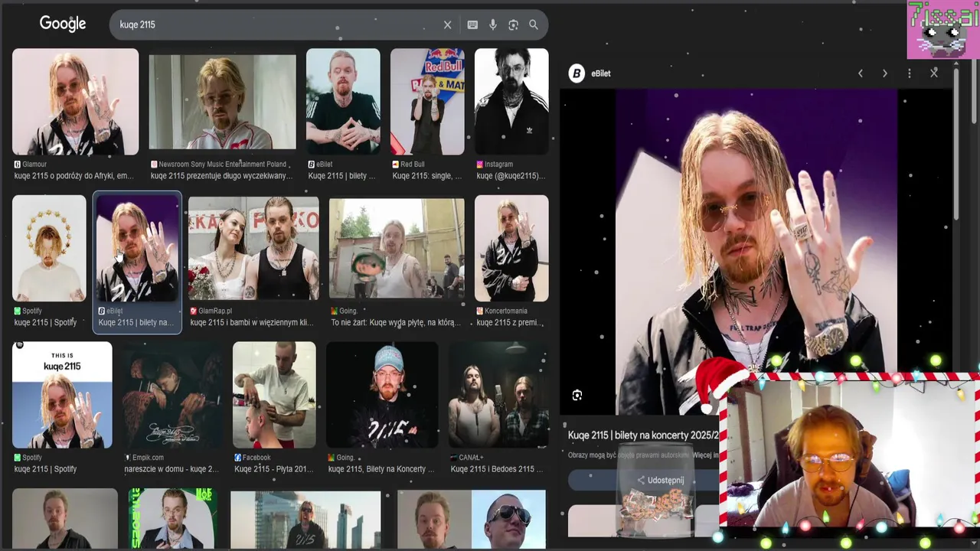This screenshot has height=551, width=980.
Task: Click 'kuqe 2115 z premi' Koncertomania caption
Action: pyautogui.click(x=511, y=323)
